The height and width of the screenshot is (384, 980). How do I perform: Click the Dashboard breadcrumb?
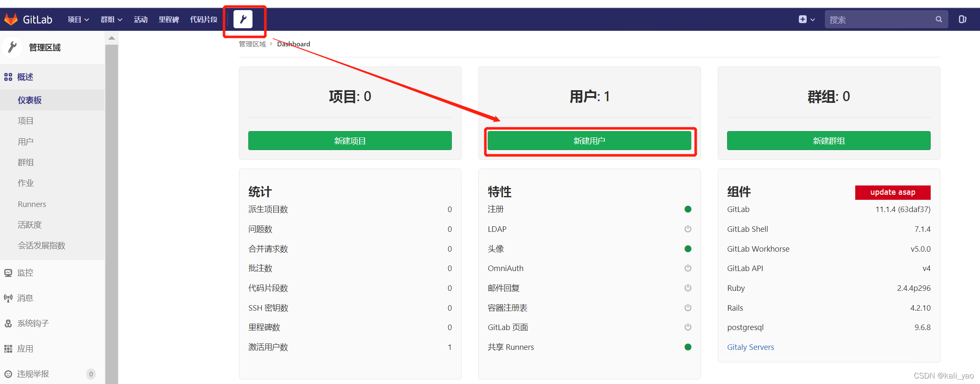click(x=293, y=44)
